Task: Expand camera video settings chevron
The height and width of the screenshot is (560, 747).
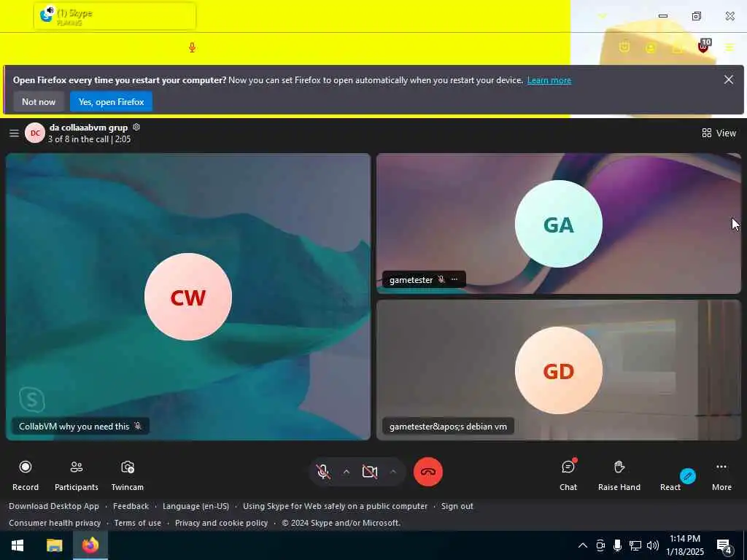Action: (393, 472)
